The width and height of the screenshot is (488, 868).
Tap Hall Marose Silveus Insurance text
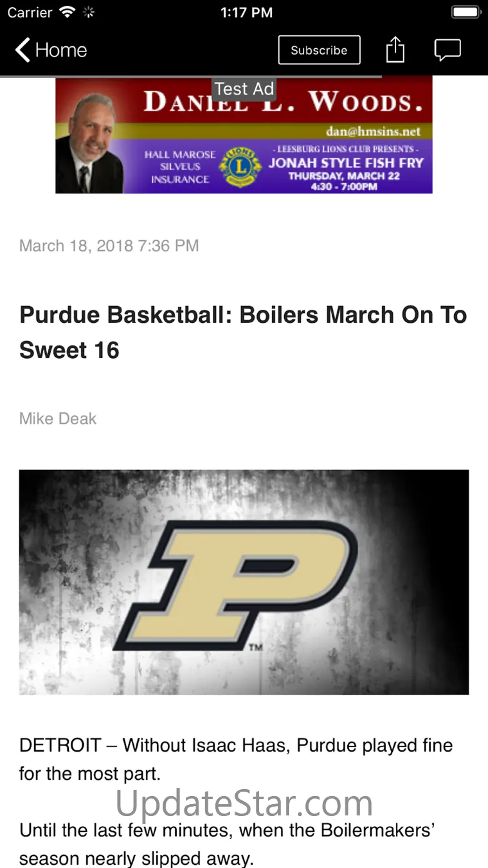[x=180, y=166]
